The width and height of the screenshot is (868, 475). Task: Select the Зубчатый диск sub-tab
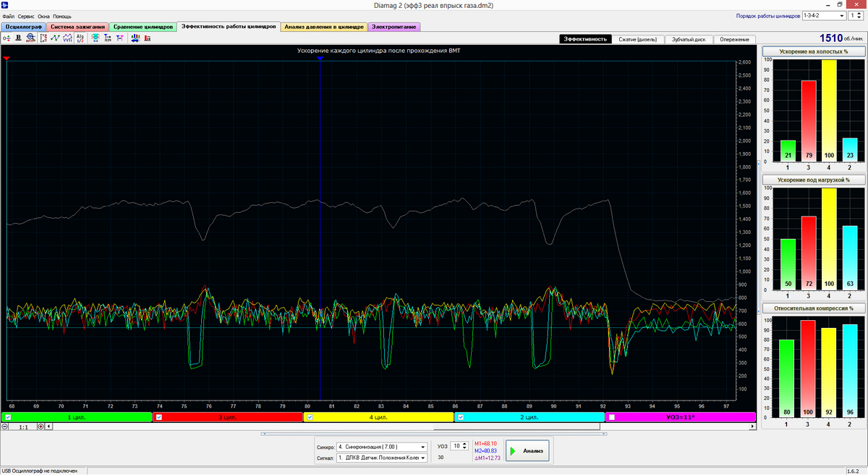click(x=689, y=39)
